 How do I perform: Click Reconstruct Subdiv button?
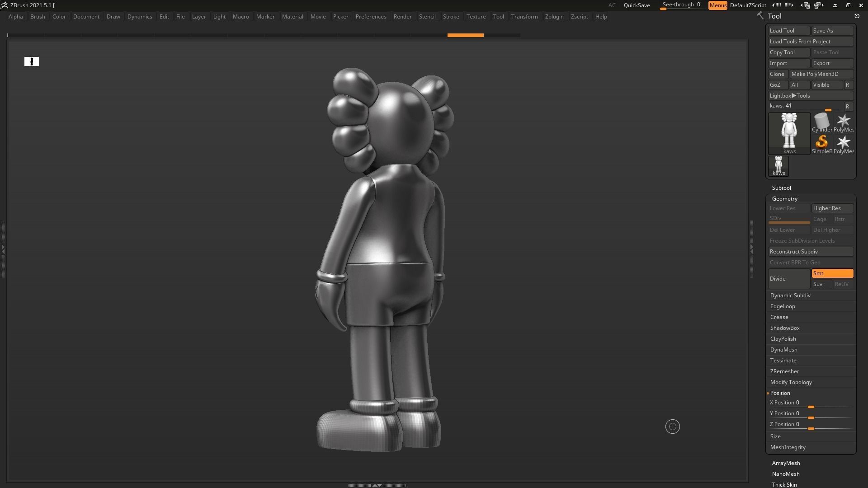click(811, 252)
